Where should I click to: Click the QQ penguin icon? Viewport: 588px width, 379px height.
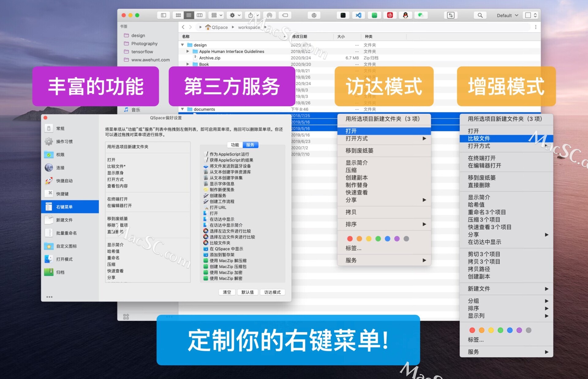tap(405, 15)
